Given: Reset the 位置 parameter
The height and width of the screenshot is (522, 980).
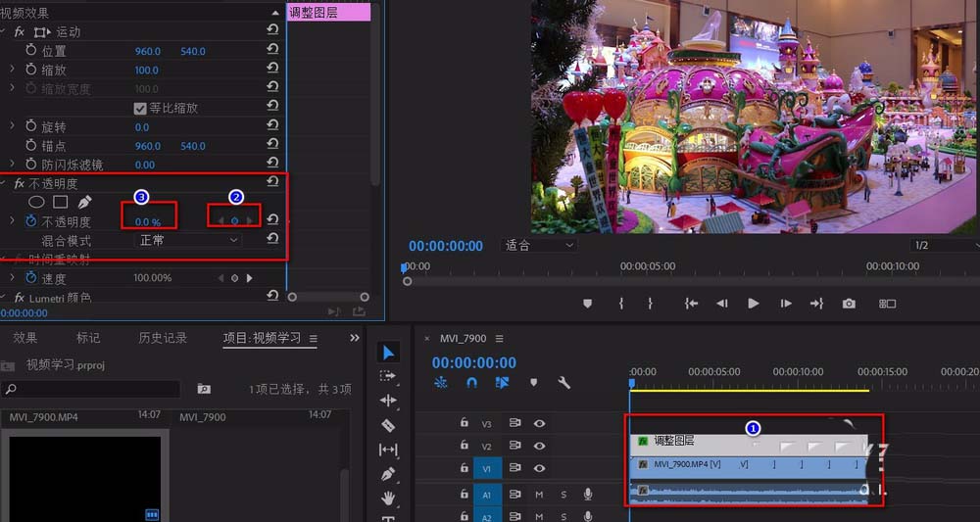Looking at the screenshot, I should point(272,49).
